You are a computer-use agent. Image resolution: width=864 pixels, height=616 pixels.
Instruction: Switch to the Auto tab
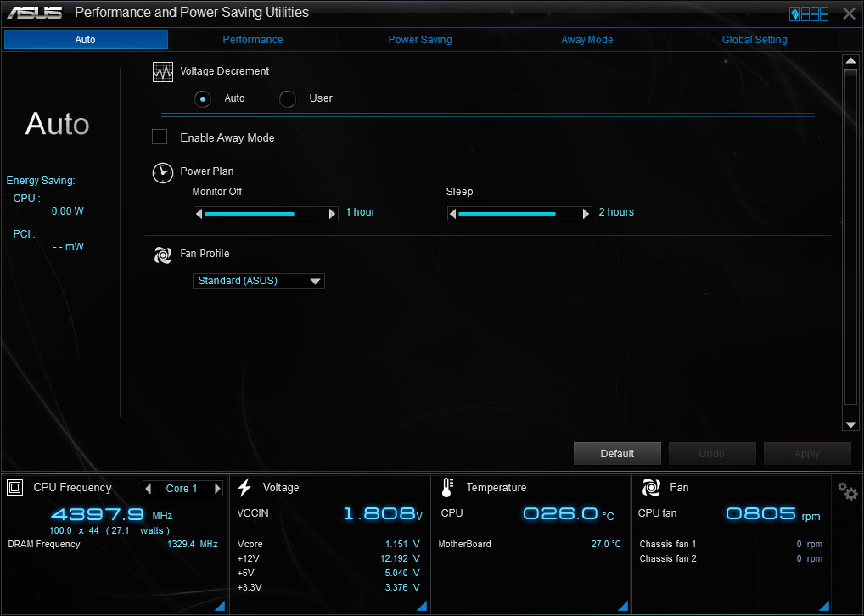[86, 40]
